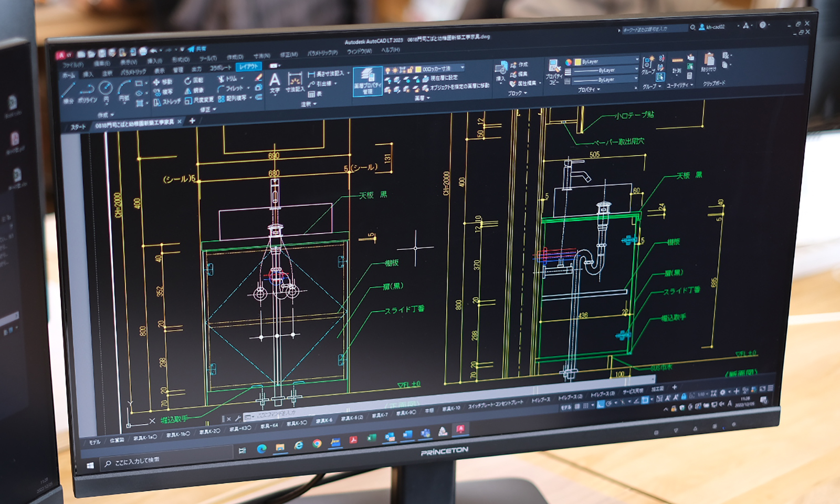Screen dimensions: 840x504
Task: Click the Share (共有) button
Action: coord(197,49)
